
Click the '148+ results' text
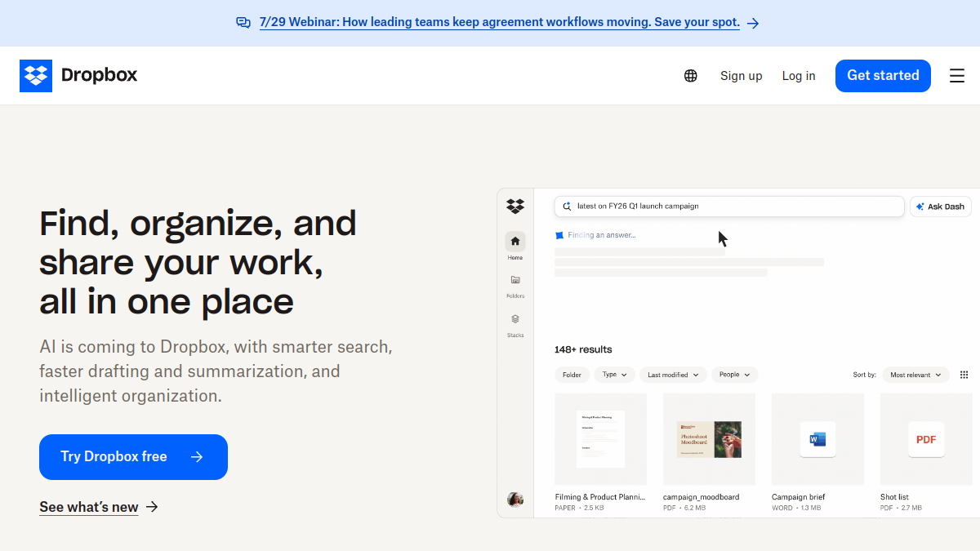coord(583,349)
